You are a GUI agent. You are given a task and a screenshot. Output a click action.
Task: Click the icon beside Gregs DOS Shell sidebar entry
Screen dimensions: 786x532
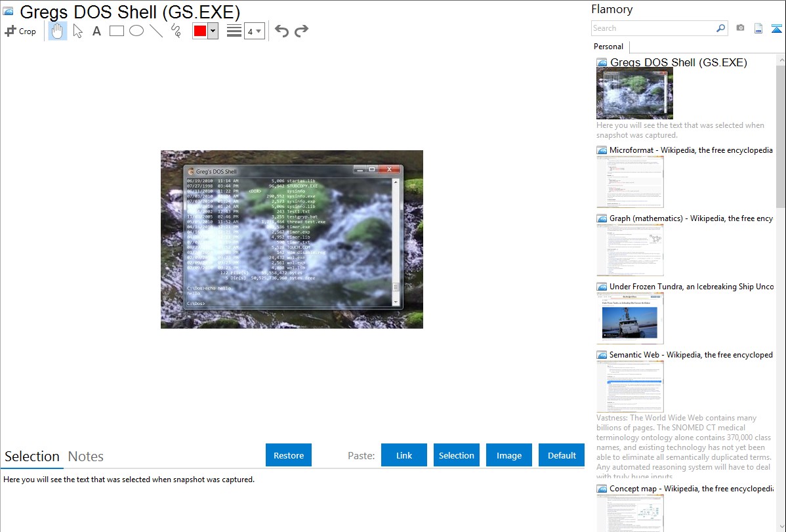[x=602, y=63]
